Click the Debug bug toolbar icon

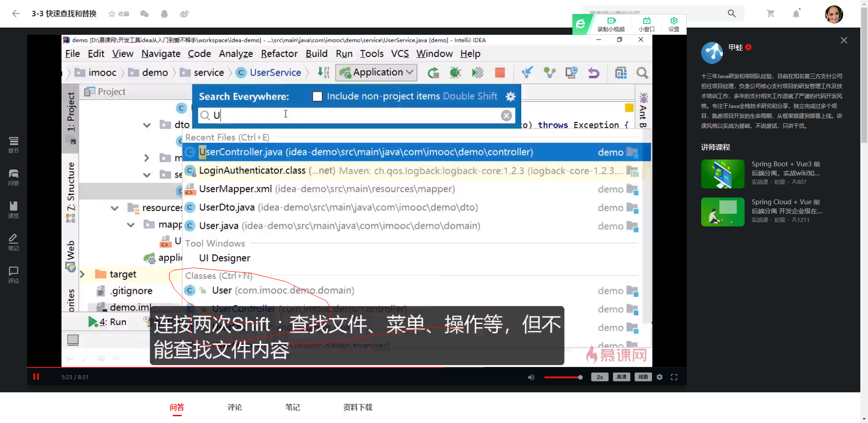point(455,72)
